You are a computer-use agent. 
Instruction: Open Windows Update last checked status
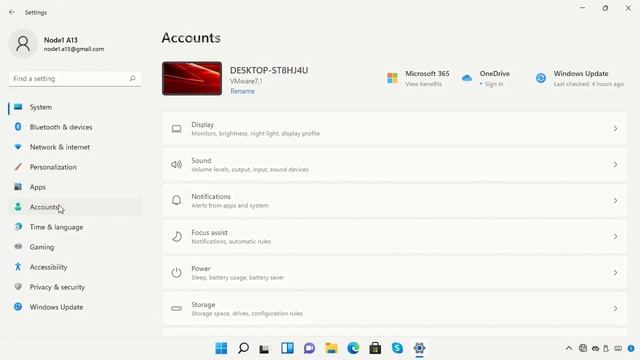click(x=589, y=84)
